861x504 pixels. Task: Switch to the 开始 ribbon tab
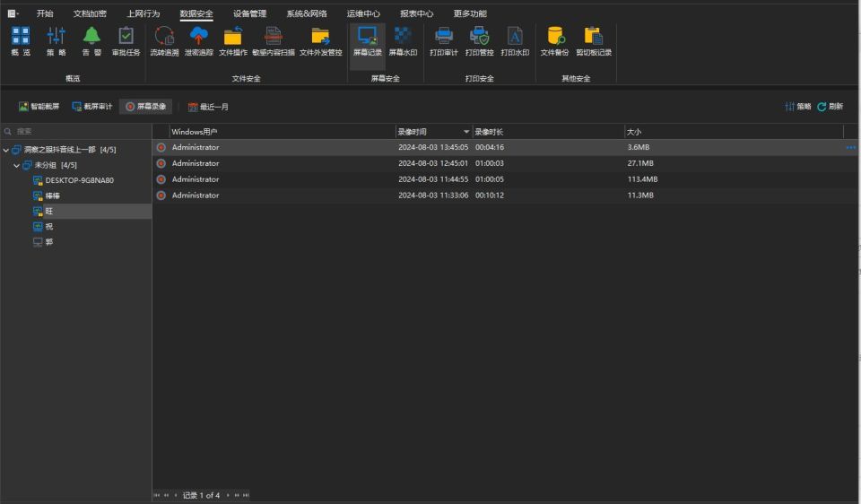coord(45,13)
